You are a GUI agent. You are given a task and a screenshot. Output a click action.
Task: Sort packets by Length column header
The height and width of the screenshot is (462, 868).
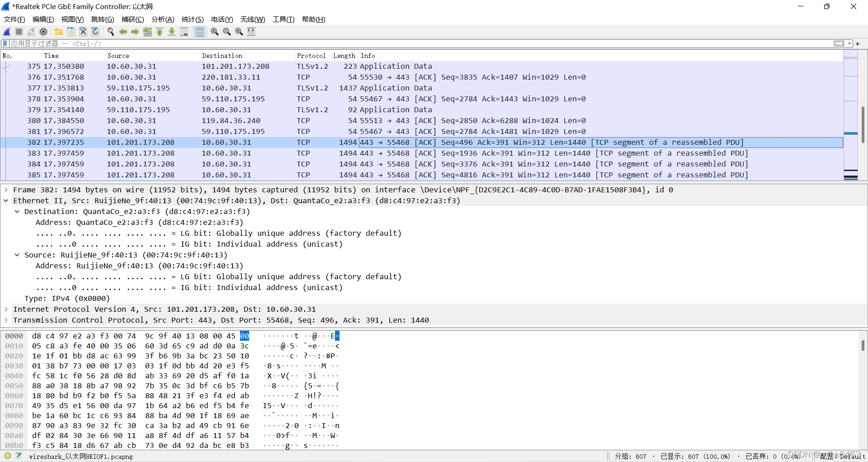click(344, 56)
